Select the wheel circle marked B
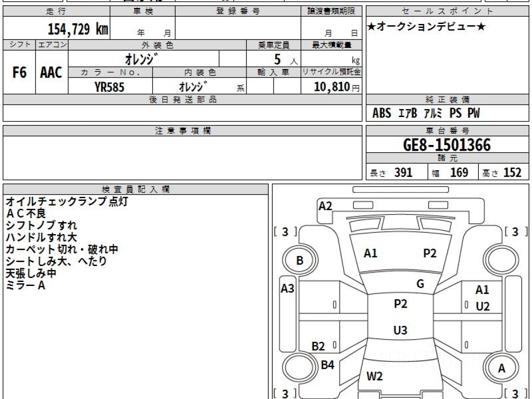The height and width of the screenshot is (399, 532). [x=300, y=261]
